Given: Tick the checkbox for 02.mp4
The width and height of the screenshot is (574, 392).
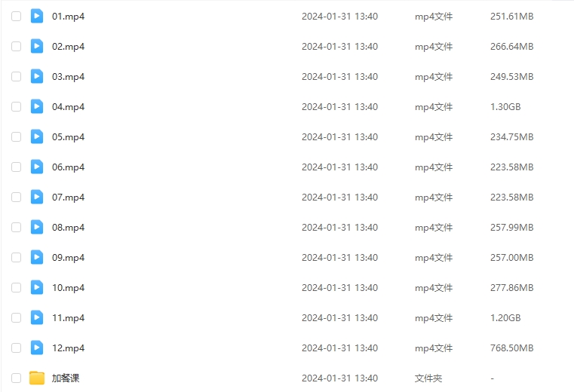Looking at the screenshot, I should click(16, 47).
